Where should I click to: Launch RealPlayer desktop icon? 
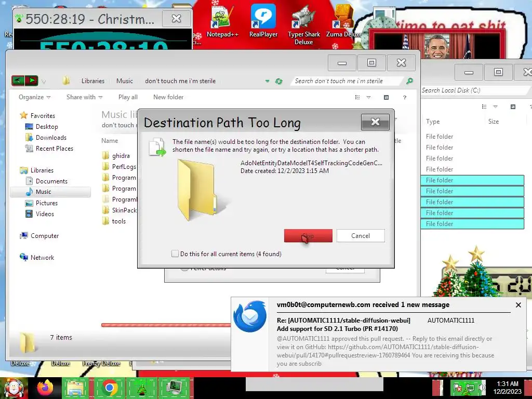[263, 21]
